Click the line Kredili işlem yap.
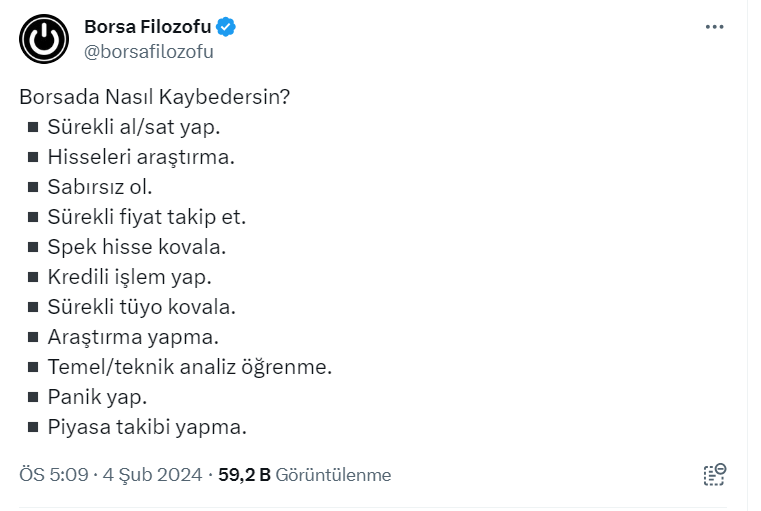 pyautogui.click(x=129, y=277)
